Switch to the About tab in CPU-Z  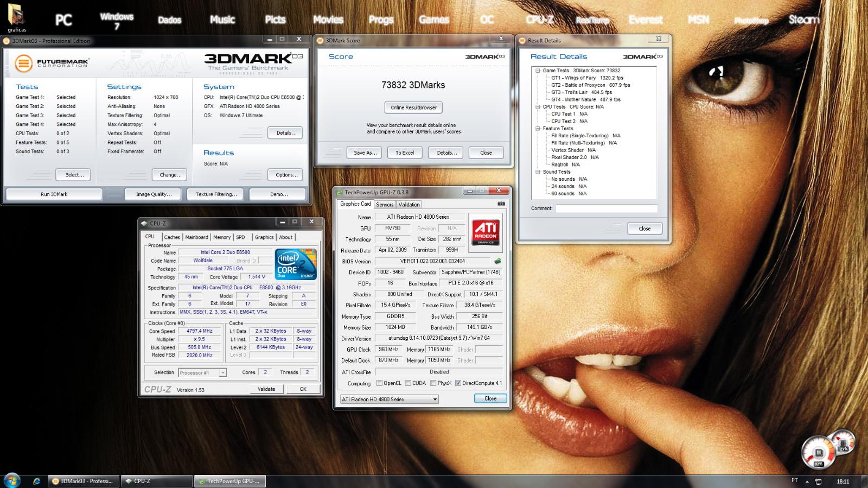pyautogui.click(x=285, y=237)
